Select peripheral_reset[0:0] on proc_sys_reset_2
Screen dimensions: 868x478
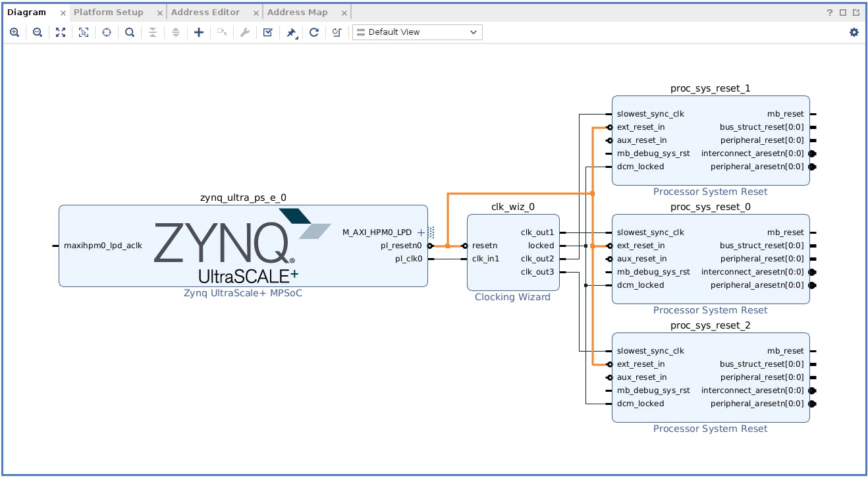(763, 377)
